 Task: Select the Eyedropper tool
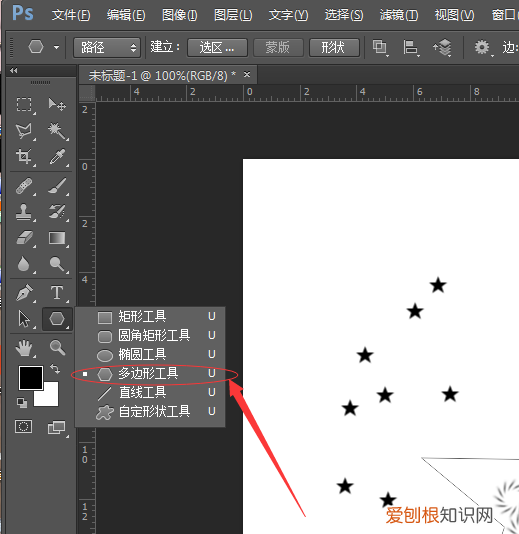point(57,157)
